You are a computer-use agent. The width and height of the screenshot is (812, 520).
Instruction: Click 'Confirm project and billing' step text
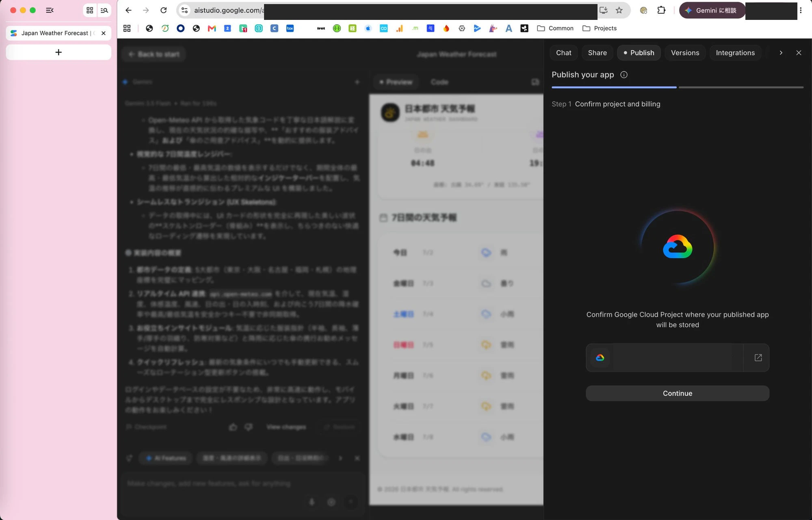(x=617, y=104)
